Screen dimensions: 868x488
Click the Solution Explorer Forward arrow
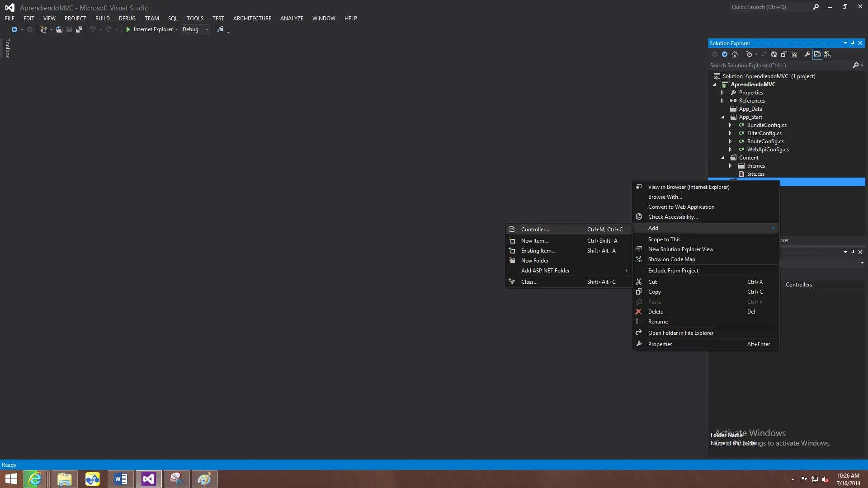(x=725, y=54)
